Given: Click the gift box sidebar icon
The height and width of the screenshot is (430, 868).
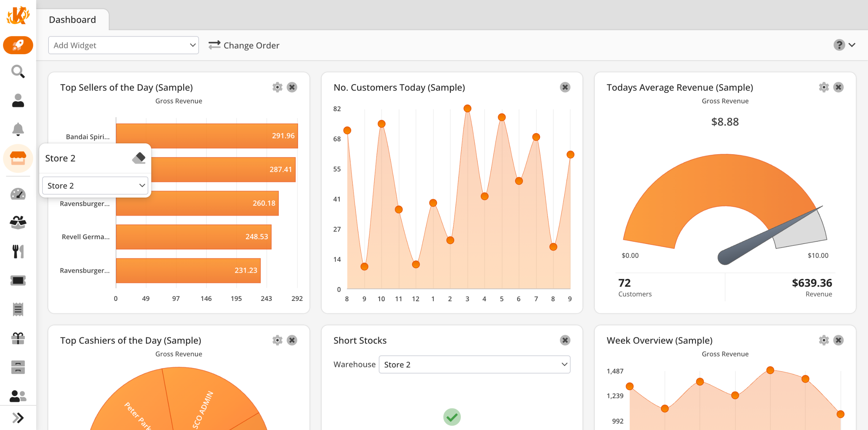Looking at the screenshot, I should (x=18, y=338).
